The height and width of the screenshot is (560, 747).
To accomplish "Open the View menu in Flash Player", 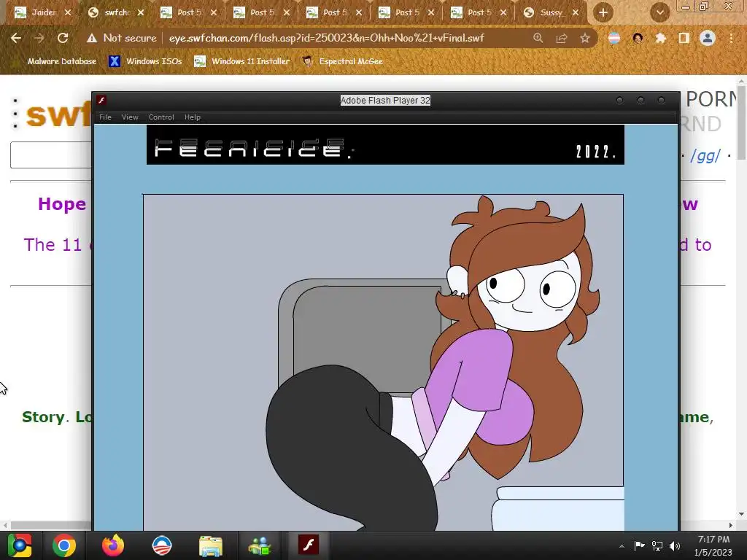I will 130,117.
